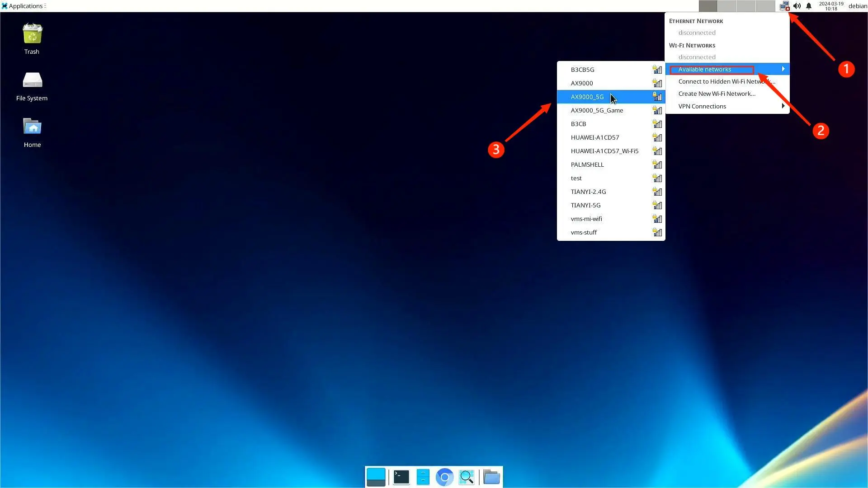The width and height of the screenshot is (868, 488).
Task: Switch to the third workspace in pager
Action: [x=746, y=6]
